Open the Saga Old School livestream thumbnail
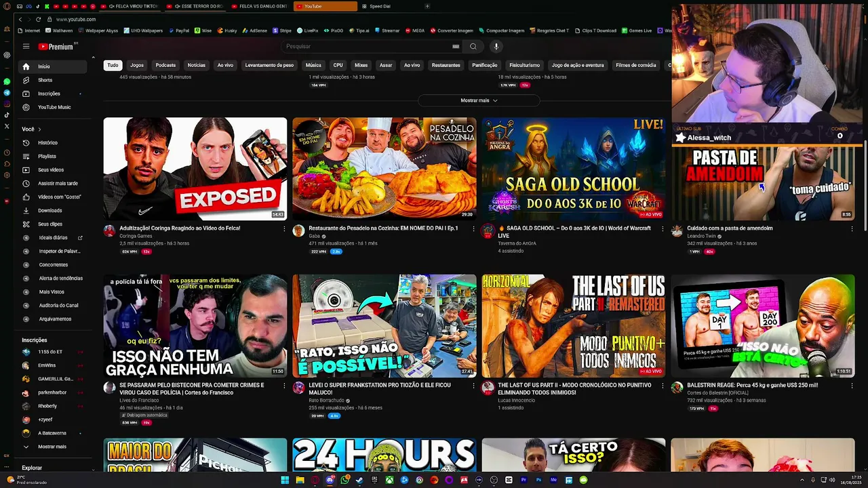This screenshot has width=868, height=488. [x=574, y=169]
